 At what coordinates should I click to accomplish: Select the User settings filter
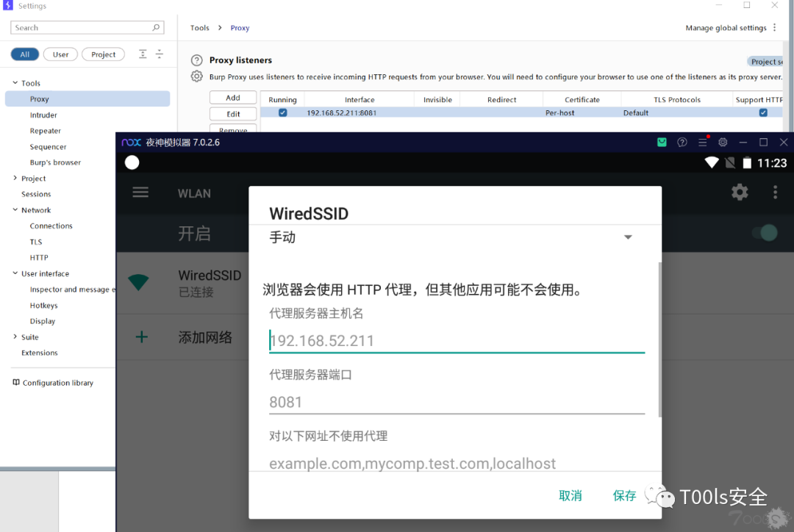point(60,54)
